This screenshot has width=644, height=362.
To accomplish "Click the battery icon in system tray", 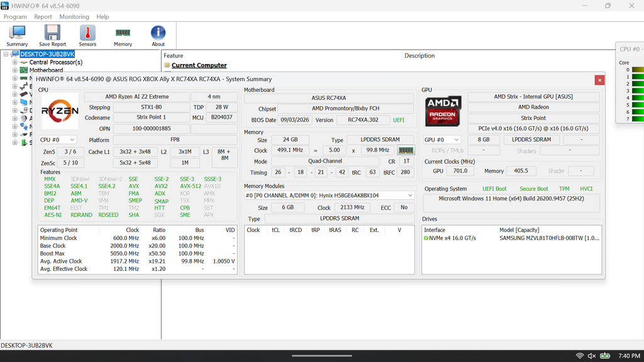I will [604, 356].
